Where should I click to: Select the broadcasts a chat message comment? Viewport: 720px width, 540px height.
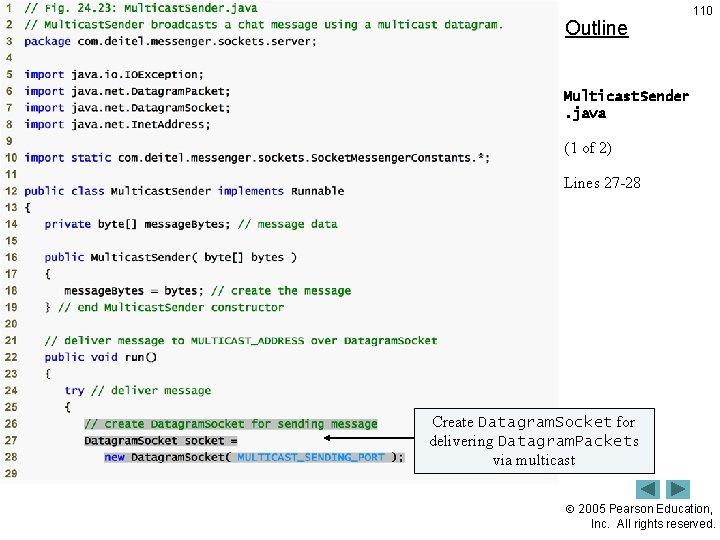(x=264, y=25)
